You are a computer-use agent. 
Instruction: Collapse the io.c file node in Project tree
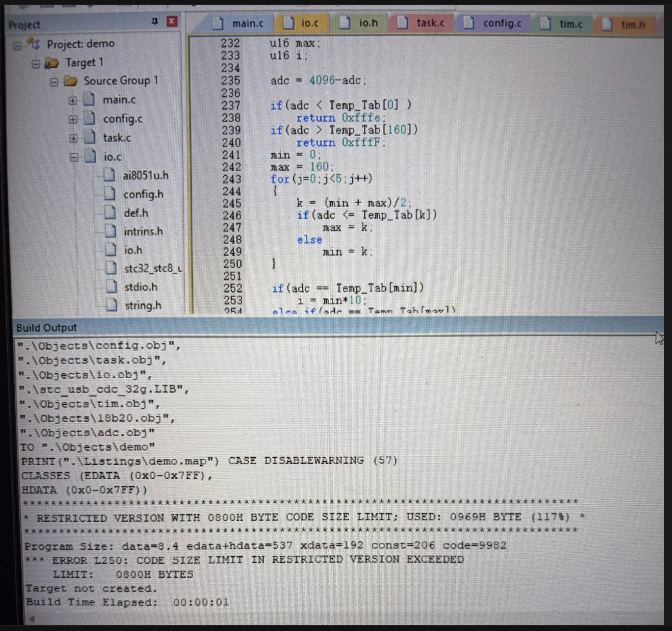point(74,158)
